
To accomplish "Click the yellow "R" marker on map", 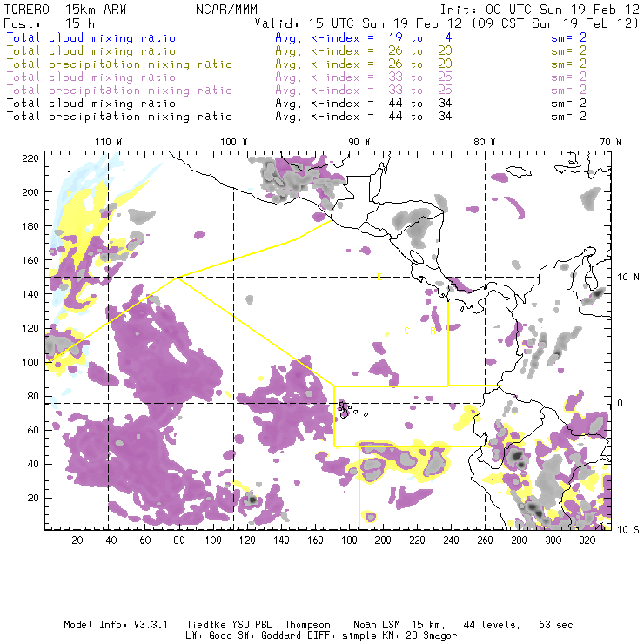I will [433, 331].
